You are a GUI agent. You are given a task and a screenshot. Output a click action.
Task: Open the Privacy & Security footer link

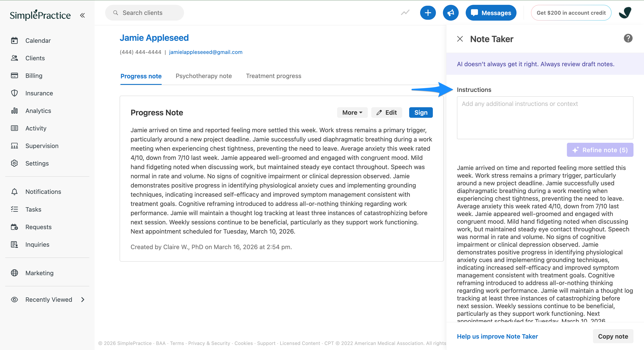click(209, 343)
